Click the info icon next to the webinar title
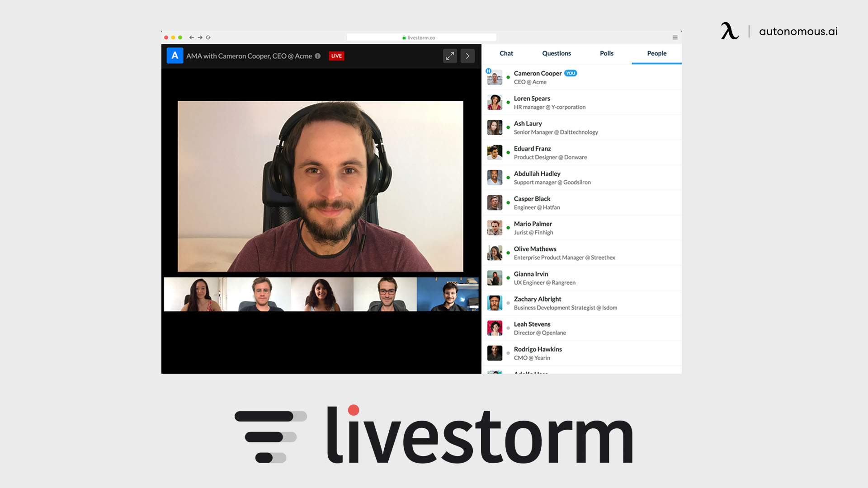 pyautogui.click(x=318, y=56)
